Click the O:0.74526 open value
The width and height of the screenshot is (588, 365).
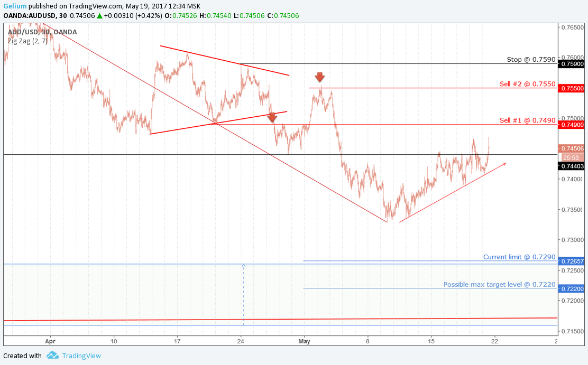pos(181,16)
